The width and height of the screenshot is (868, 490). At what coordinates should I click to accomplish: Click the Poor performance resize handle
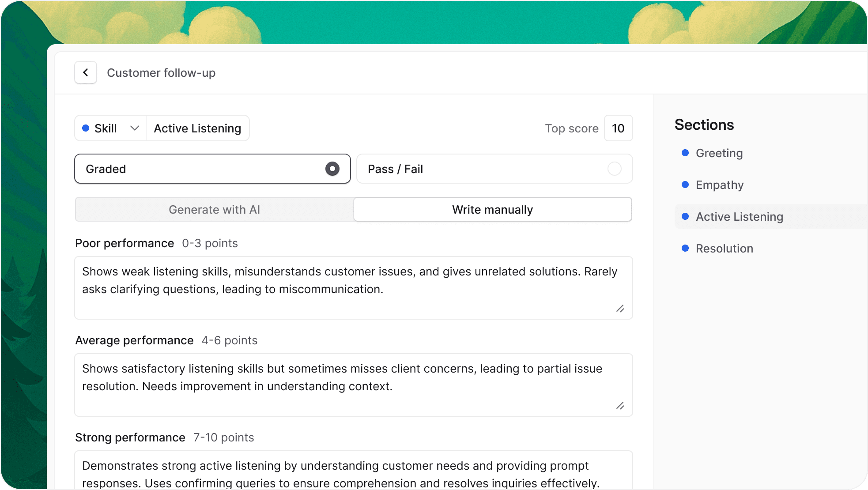(x=620, y=309)
